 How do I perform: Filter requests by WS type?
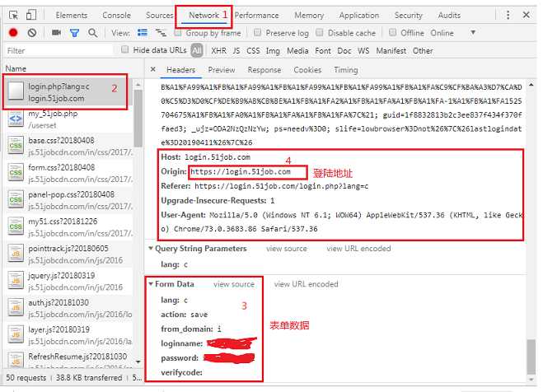coord(363,51)
